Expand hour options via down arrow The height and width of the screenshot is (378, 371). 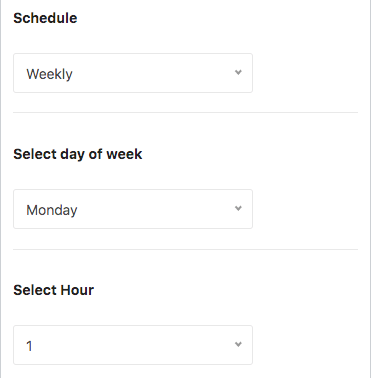[238, 344]
